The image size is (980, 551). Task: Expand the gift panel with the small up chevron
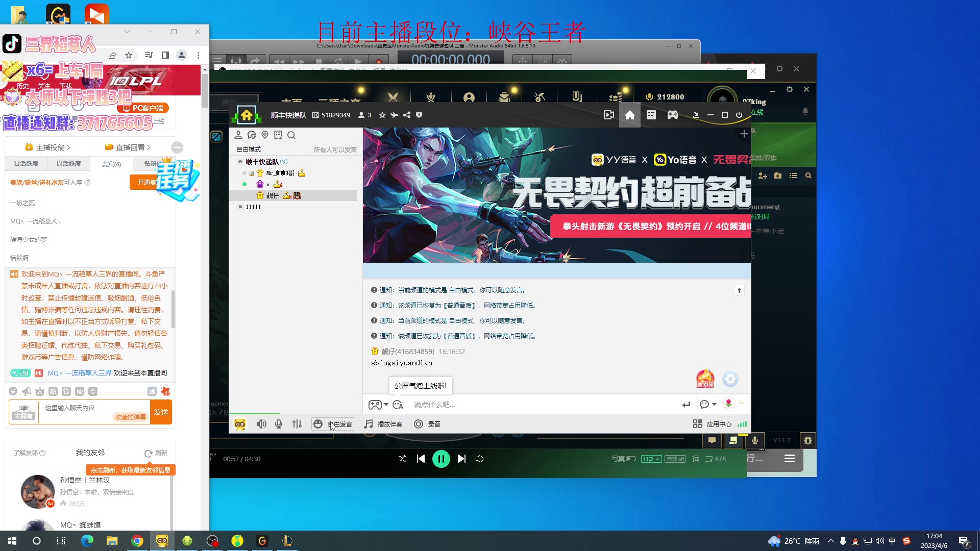742,403
